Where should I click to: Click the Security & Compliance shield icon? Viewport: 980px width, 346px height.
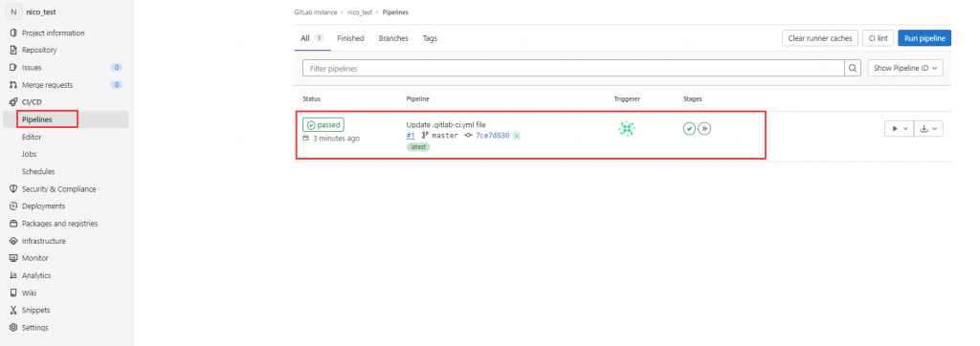pos(13,188)
